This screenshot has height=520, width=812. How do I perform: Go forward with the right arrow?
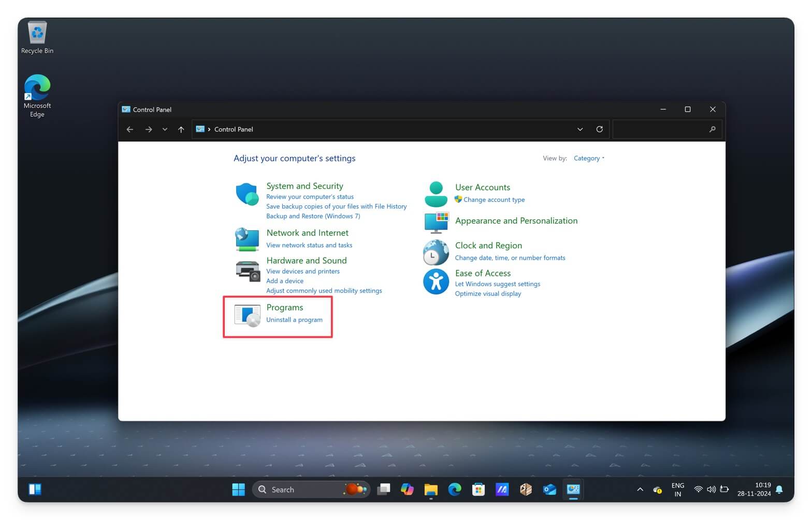(x=149, y=129)
